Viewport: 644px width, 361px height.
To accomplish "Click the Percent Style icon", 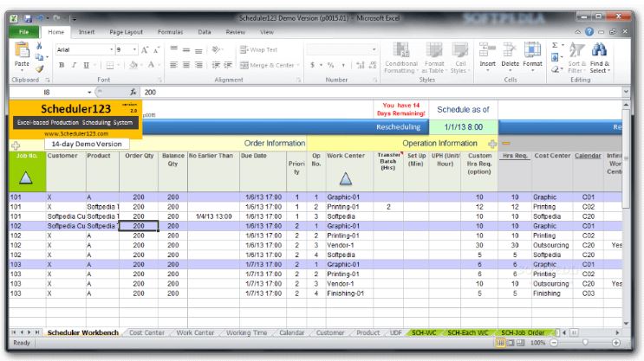I will click(330, 65).
